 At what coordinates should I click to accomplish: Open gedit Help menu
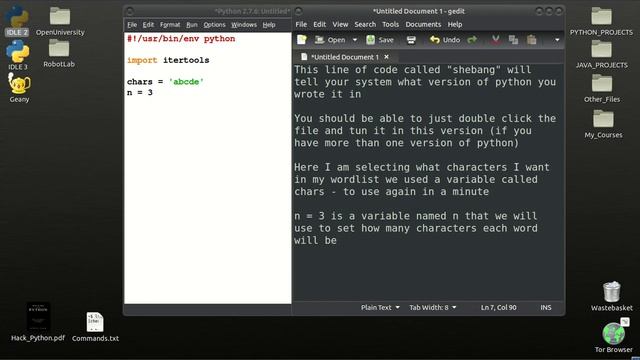pos(455,24)
